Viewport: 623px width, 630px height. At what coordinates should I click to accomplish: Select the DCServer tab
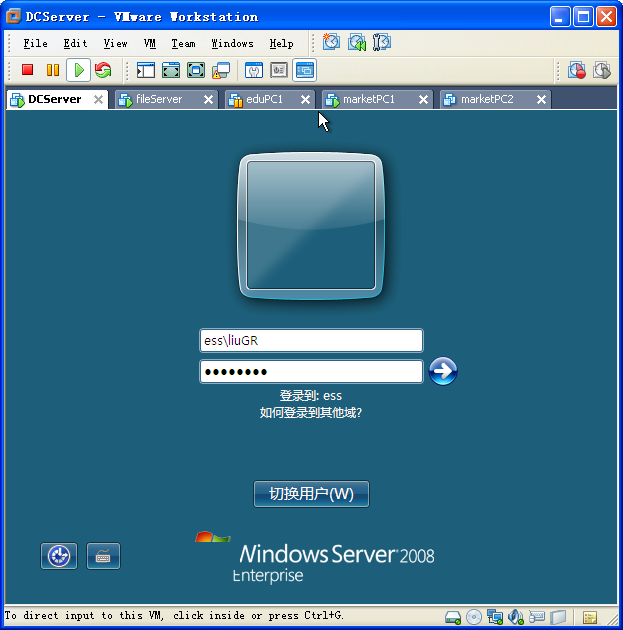click(55, 99)
